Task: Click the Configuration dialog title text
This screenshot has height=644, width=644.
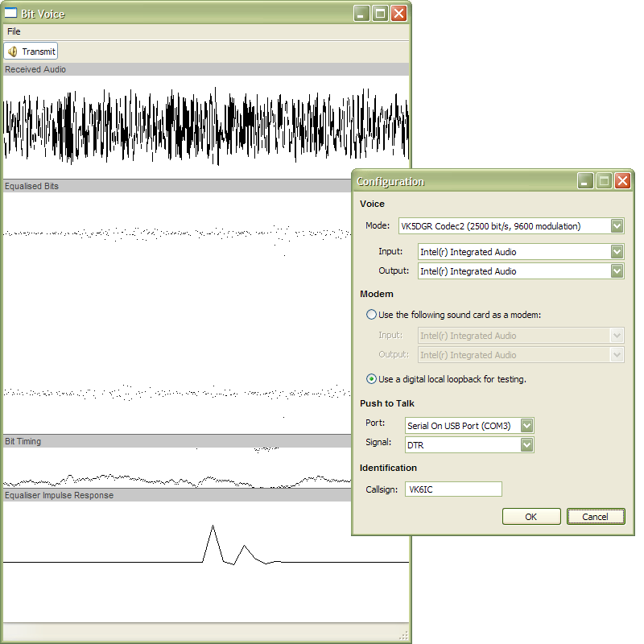Action: click(x=390, y=182)
